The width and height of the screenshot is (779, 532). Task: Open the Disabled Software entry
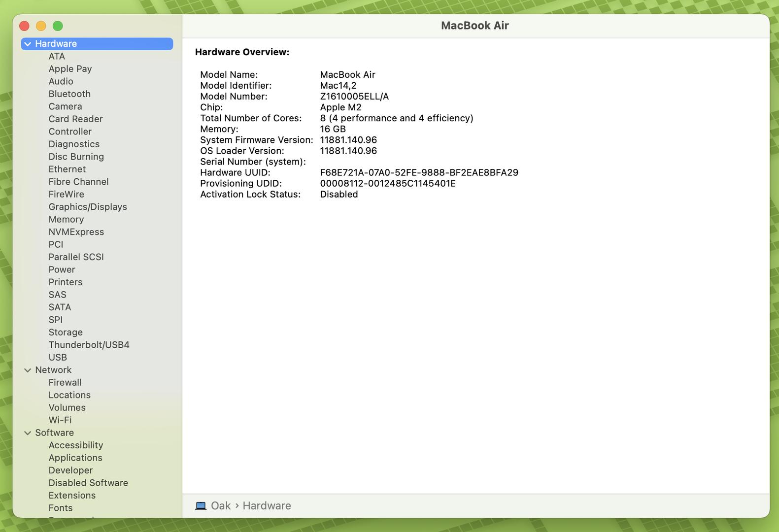(x=88, y=483)
